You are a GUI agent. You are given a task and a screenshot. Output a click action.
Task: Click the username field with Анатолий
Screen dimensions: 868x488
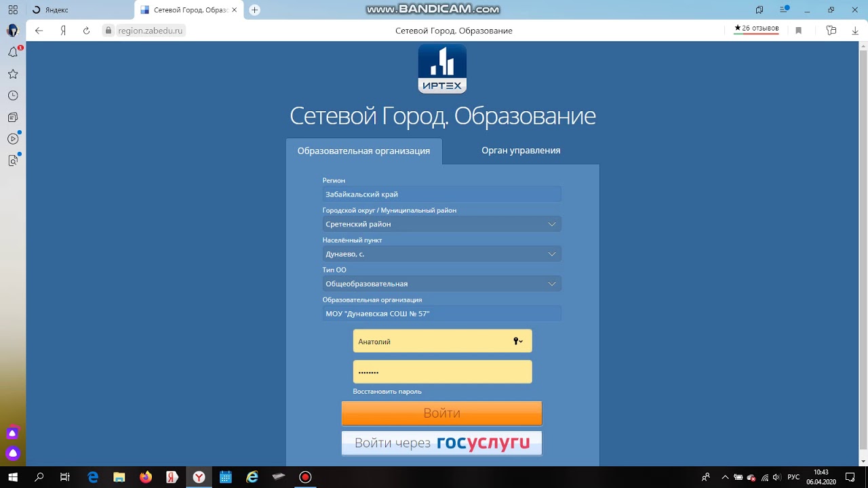pyautogui.click(x=442, y=341)
